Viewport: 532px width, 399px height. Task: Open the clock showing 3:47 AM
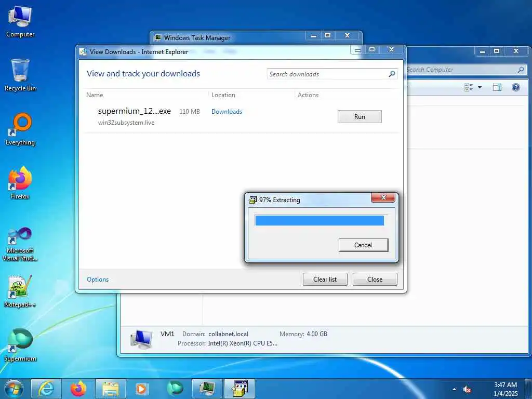pyautogui.click(x=506, y=389)
